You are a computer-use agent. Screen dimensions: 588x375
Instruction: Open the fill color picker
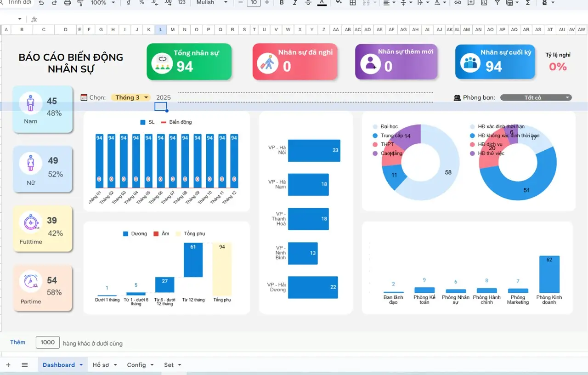click(x=339, y=3)
